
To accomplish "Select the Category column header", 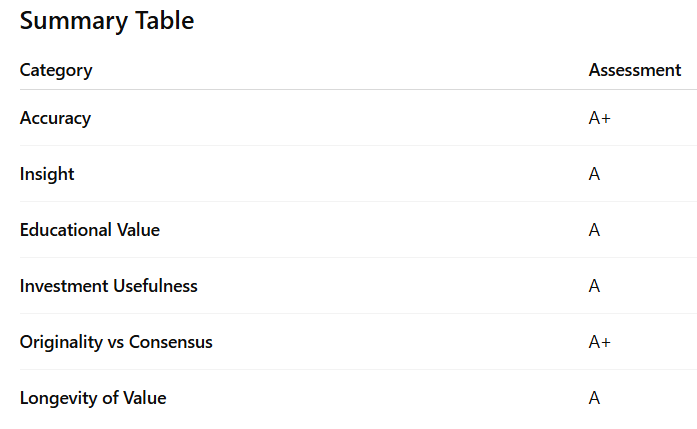I will tap(56, 70).
